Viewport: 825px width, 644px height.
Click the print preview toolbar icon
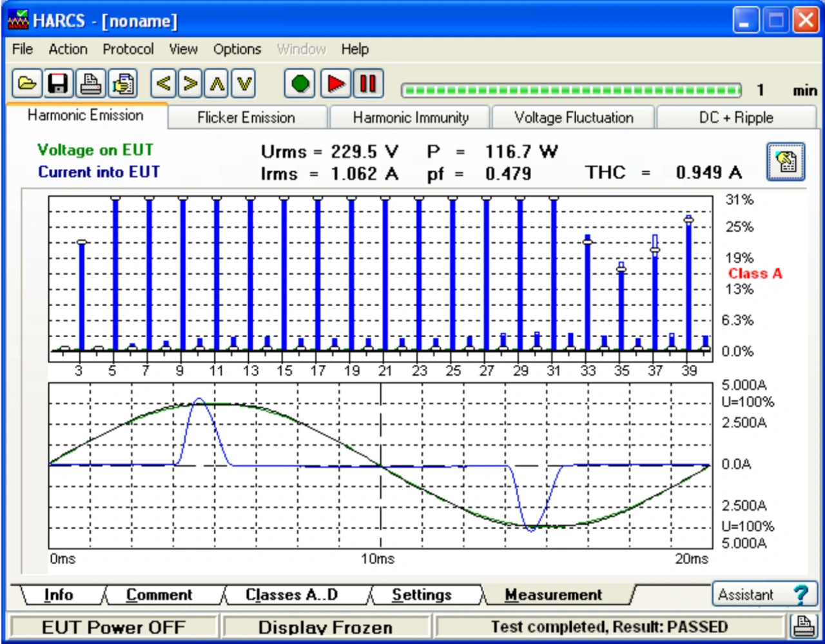tap(122, 83)
